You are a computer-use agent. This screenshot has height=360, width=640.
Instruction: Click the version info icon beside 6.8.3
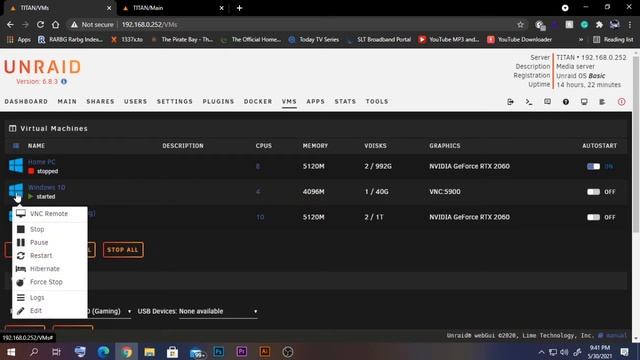click(x=64, y=82)
